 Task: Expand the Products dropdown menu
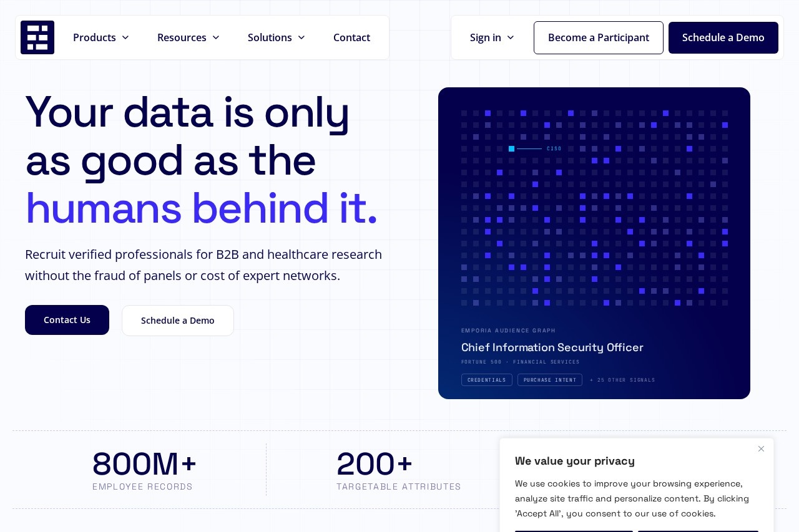click(x=101, y=37)
